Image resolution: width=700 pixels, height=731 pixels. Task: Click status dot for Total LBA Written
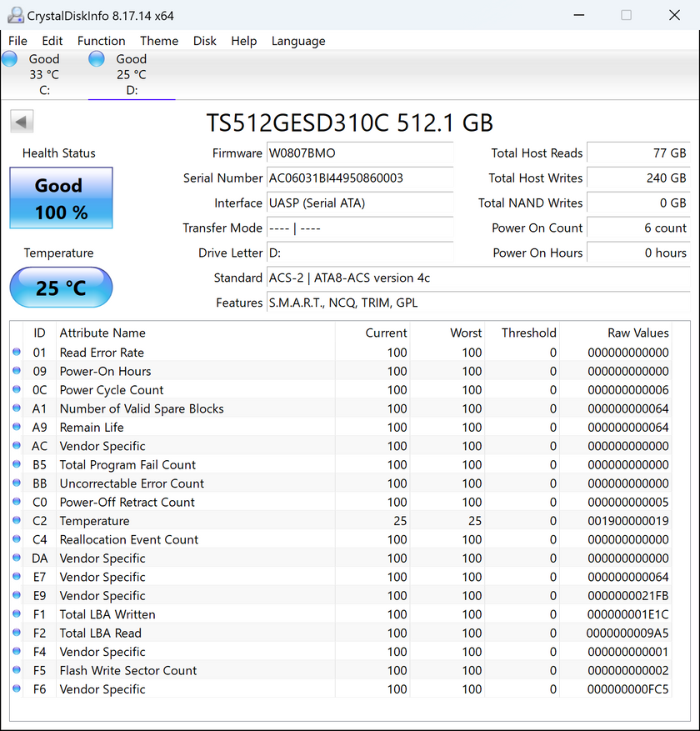[17, 614]
